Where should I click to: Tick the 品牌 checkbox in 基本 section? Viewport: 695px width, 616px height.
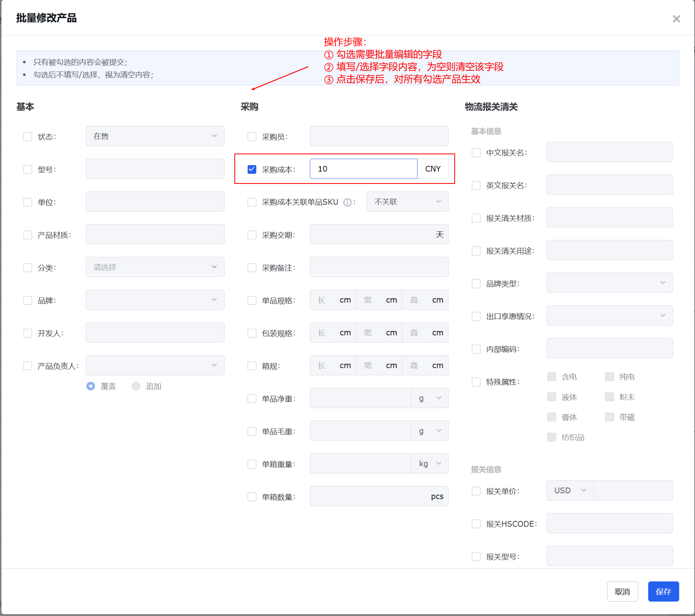point(28,301)
